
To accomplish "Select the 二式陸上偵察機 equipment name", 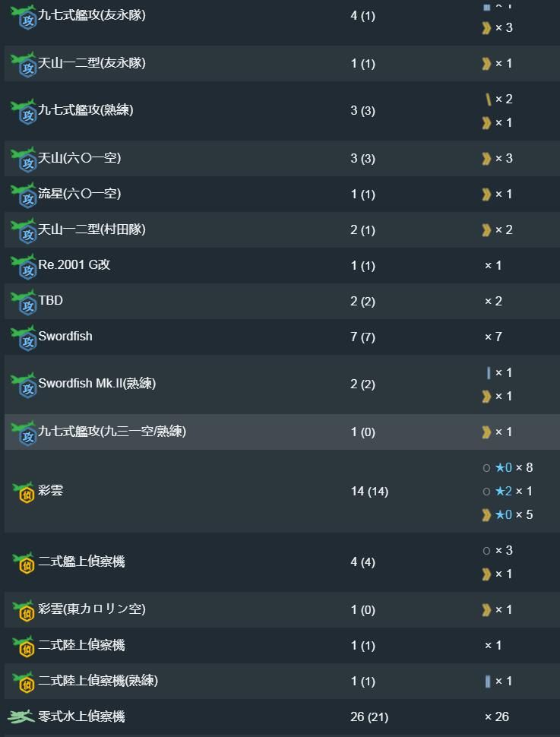I will click(x=81, y=645).
